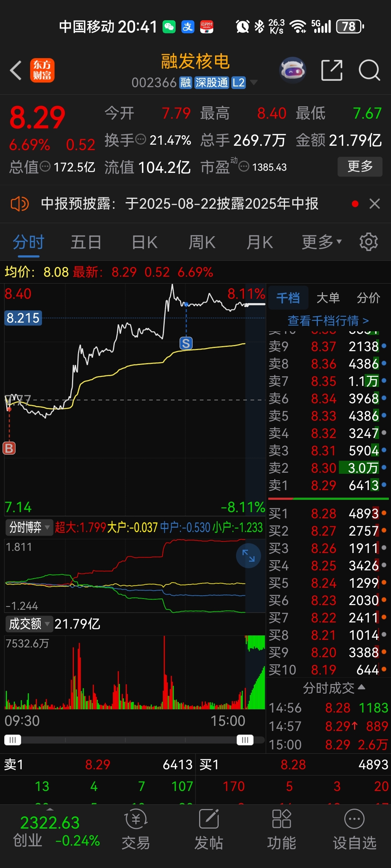Switch to the 月K tab

click(260, 242)
